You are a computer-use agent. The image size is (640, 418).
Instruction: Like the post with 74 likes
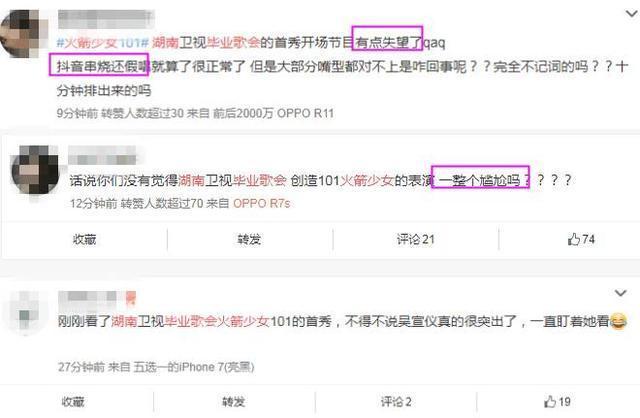(x=581, y=239)
